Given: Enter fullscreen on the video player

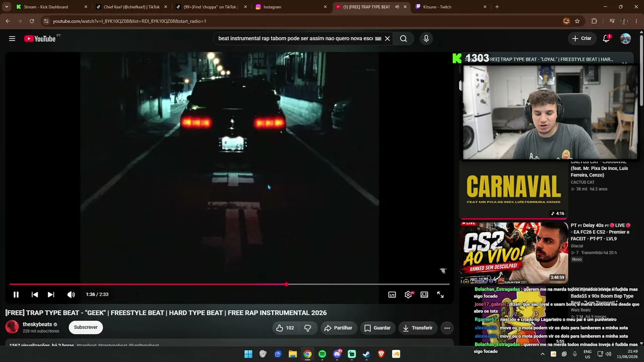Looking at the screenshot, I should (440, 295).
